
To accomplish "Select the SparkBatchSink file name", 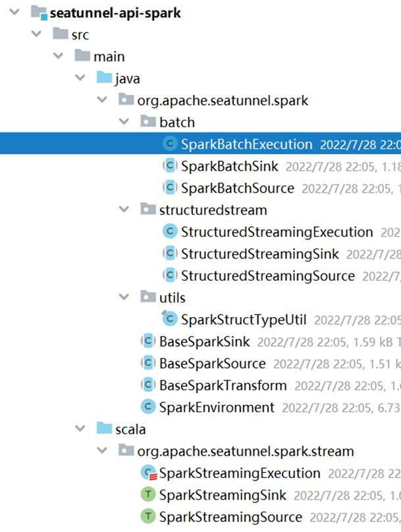I will (230, 166).
